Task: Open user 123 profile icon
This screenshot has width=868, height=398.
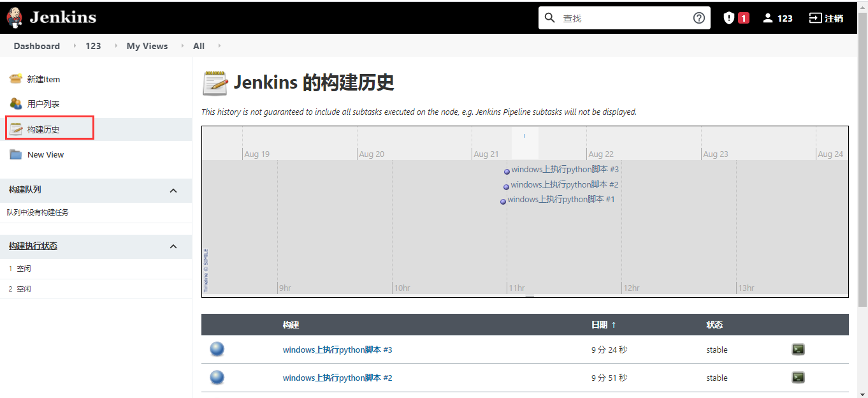Action: tap(768, 18)
